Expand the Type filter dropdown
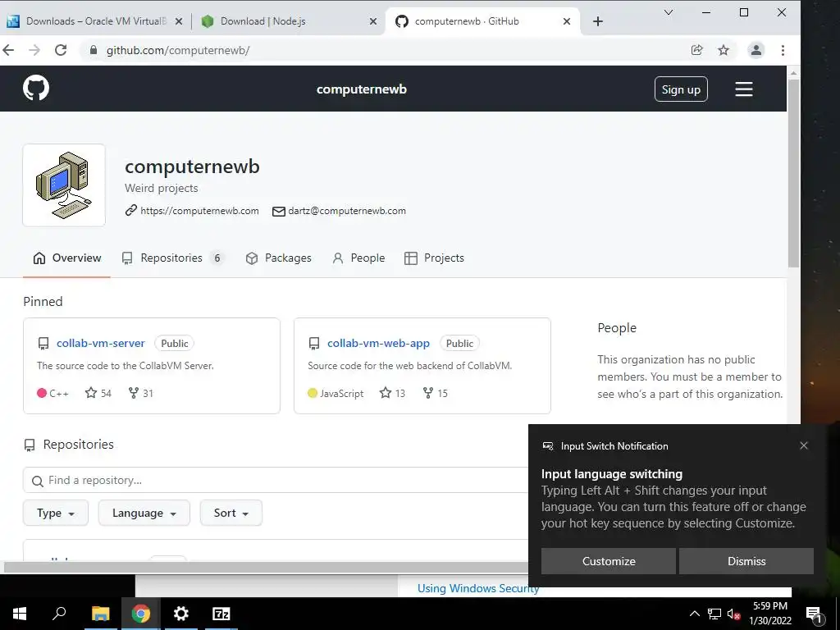This screenshot has width=840, height=630. pyautogui.click(x=56, y=514)
